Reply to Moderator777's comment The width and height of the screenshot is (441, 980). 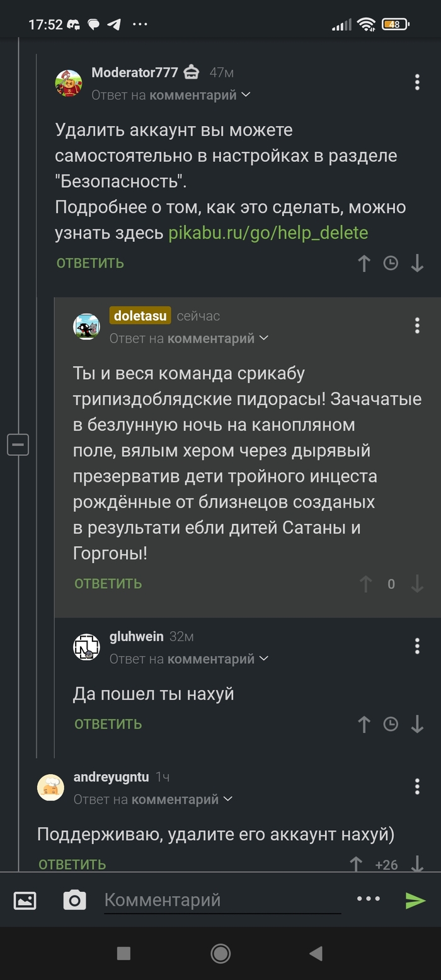coord(90,263)
